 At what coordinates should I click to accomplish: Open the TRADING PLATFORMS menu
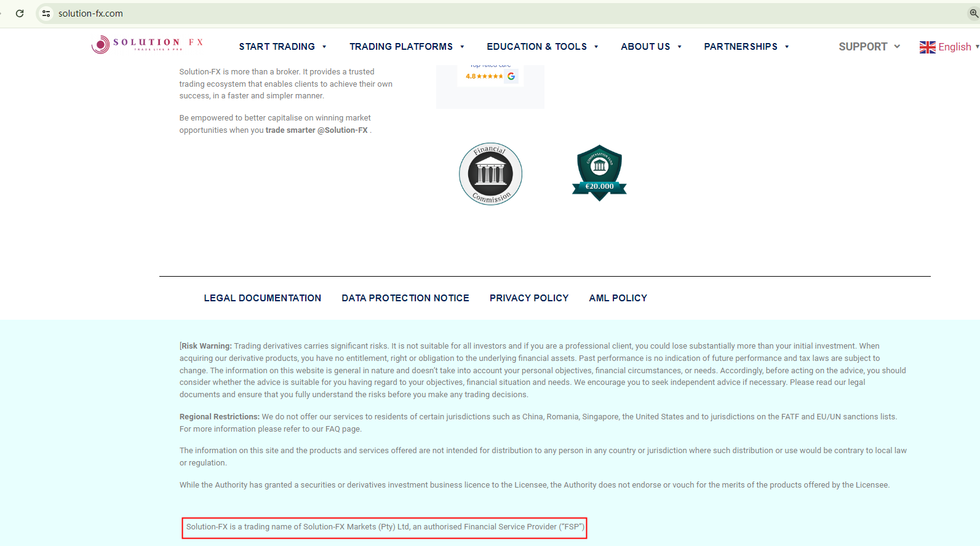click(x=401, y=47)
